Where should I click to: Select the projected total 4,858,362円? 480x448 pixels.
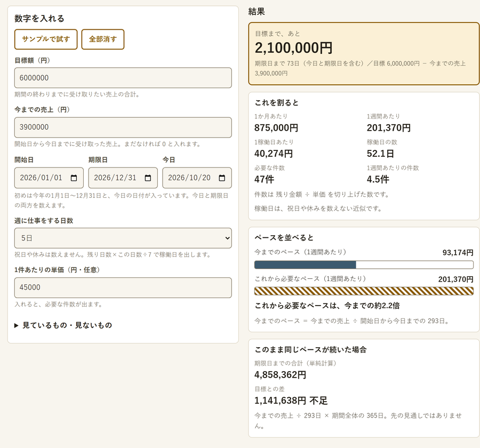click(280, 375)
